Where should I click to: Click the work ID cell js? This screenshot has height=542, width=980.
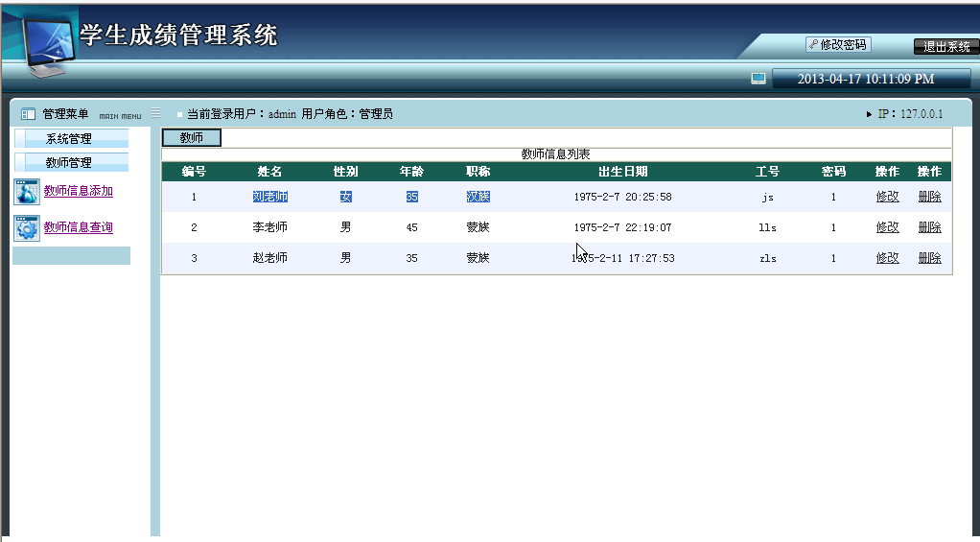point(767,197)
